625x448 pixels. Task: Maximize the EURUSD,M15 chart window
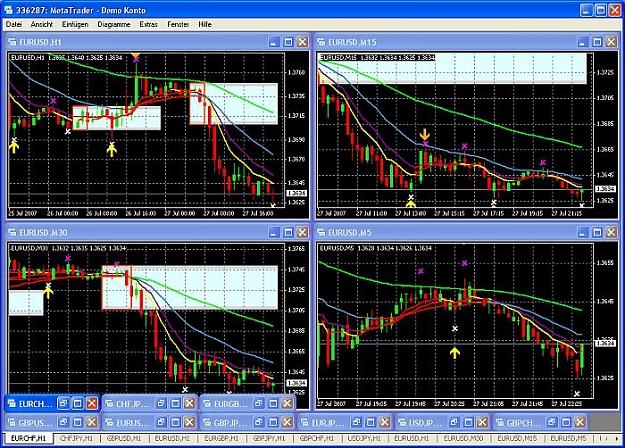tap(597, 42)
